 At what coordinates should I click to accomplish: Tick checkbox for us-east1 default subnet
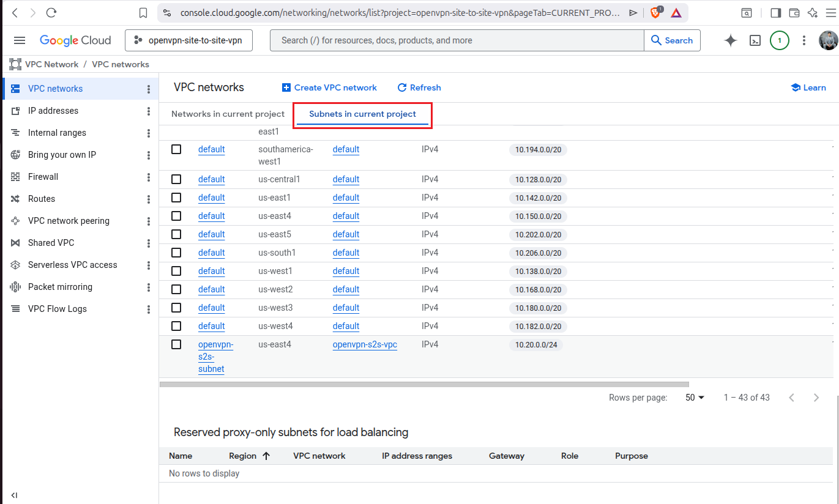176,198
